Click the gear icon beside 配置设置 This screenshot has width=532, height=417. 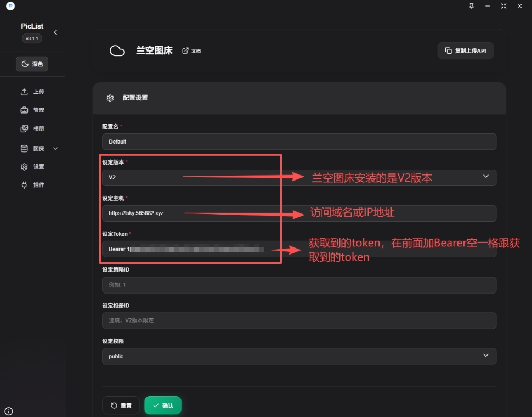coord(110,98)
